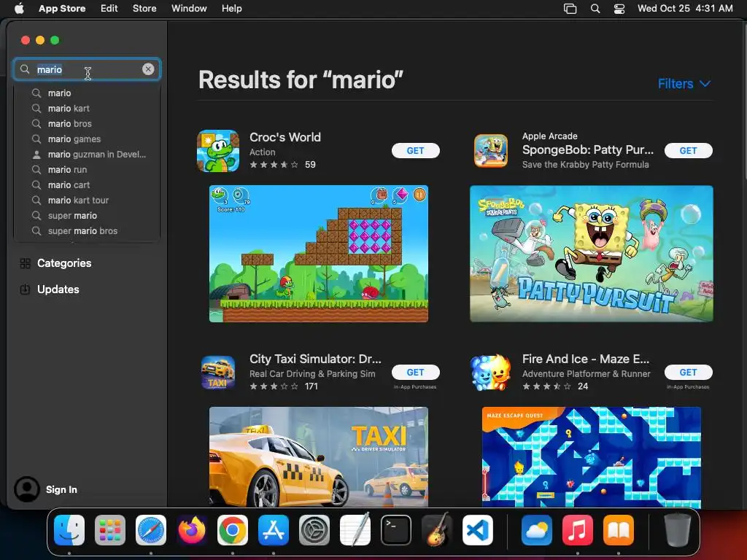
Task: Open Control Center from menu bar
Action: (x=619, y=9)
